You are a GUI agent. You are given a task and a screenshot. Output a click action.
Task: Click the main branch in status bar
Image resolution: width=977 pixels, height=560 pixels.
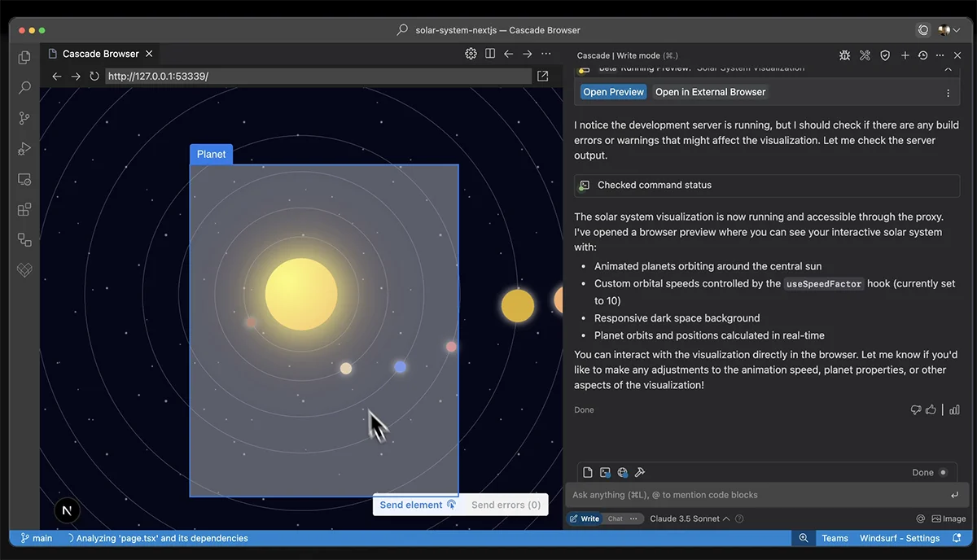(37, 538)
